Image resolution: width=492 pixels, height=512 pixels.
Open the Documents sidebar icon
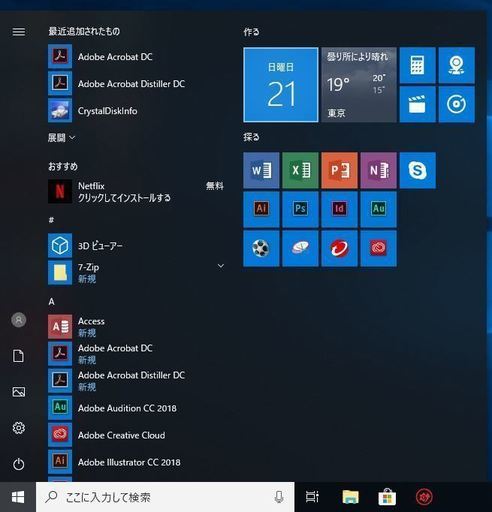(19, 356)
